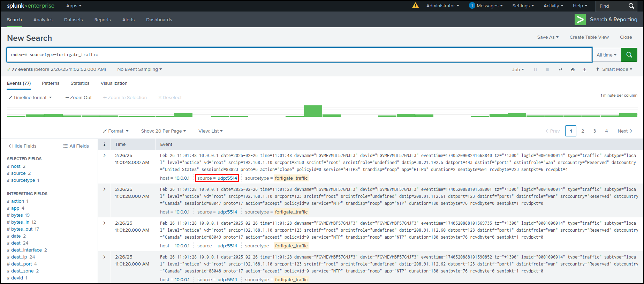Click the action interesting field

[x=17, y=201]
